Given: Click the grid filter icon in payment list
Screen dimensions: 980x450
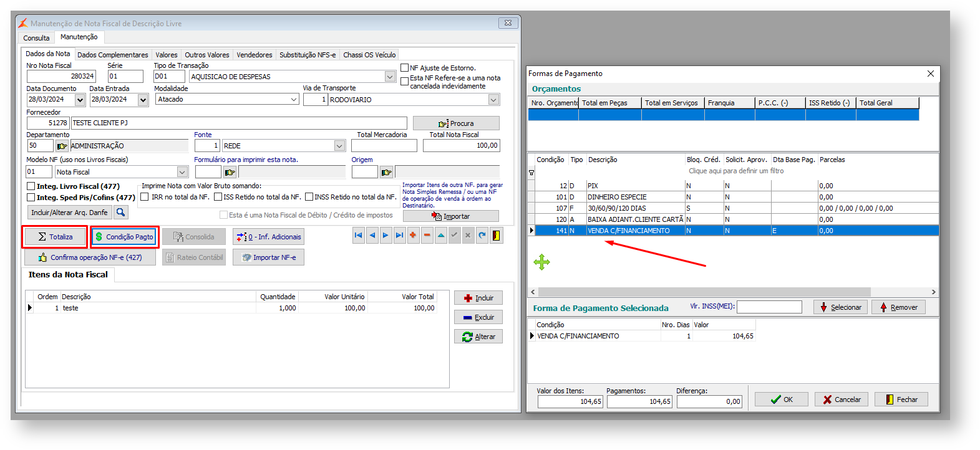Looking at the screenshot, I should point(531,173).
